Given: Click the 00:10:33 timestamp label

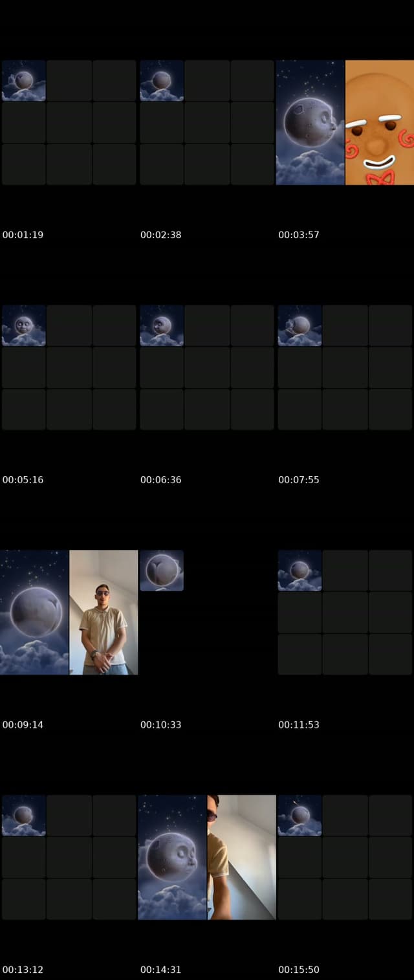Looking at the screenshot, I should (161, 724).
